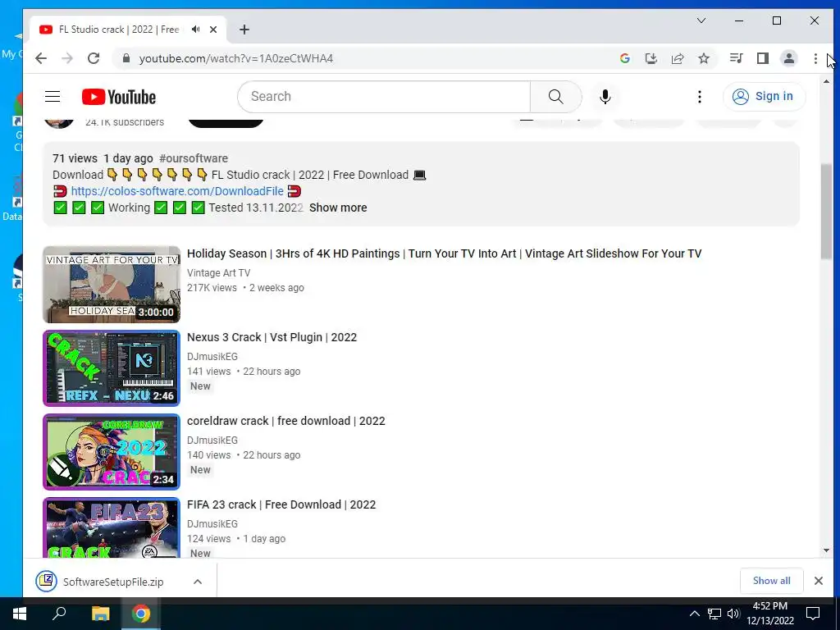Go to YouTube home via logo
Viewport: 840px width, 630px height.
tap(119, 97)
